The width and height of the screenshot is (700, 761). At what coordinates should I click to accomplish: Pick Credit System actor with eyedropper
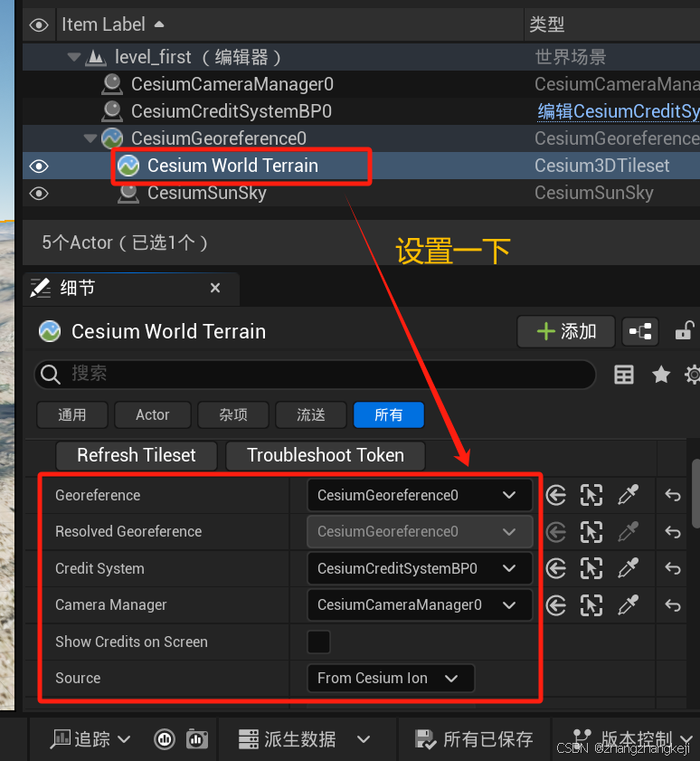coord(629,569)
